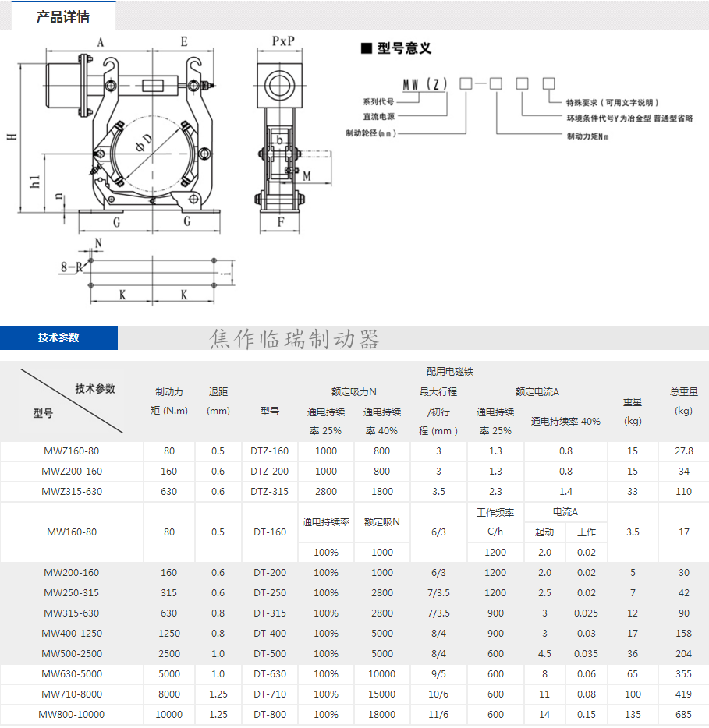This screenshot has height=728, width=709.
Task: Click the 工作频率 C/h subheader cell
Action: (495, 522)
